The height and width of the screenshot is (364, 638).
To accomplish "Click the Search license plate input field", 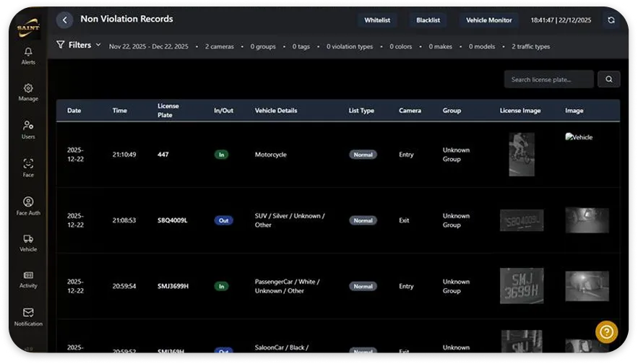I will click(548, 79).
